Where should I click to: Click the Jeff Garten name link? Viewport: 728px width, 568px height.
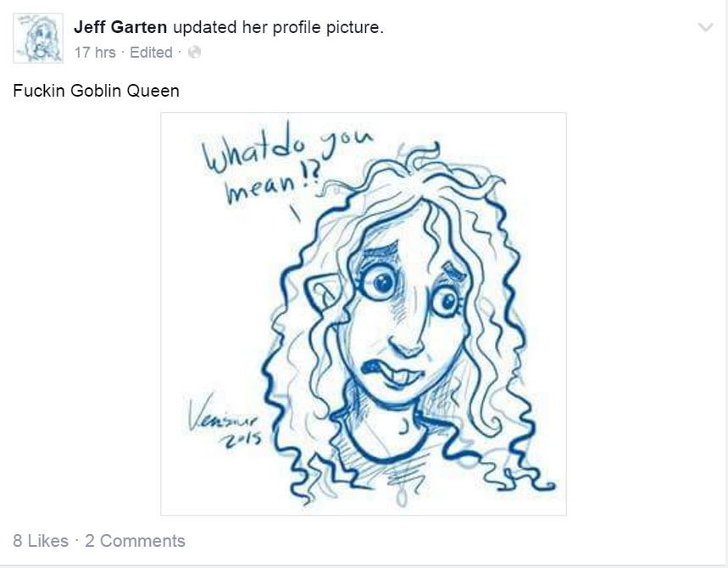(x=120, y=27)
